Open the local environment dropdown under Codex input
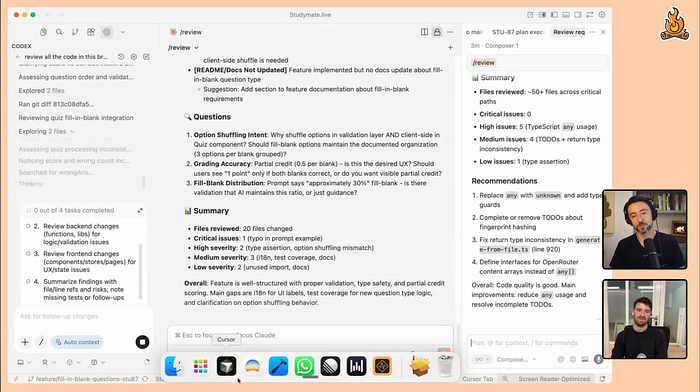The width and height of the screenshot is (700, 392). pos(24,363)
